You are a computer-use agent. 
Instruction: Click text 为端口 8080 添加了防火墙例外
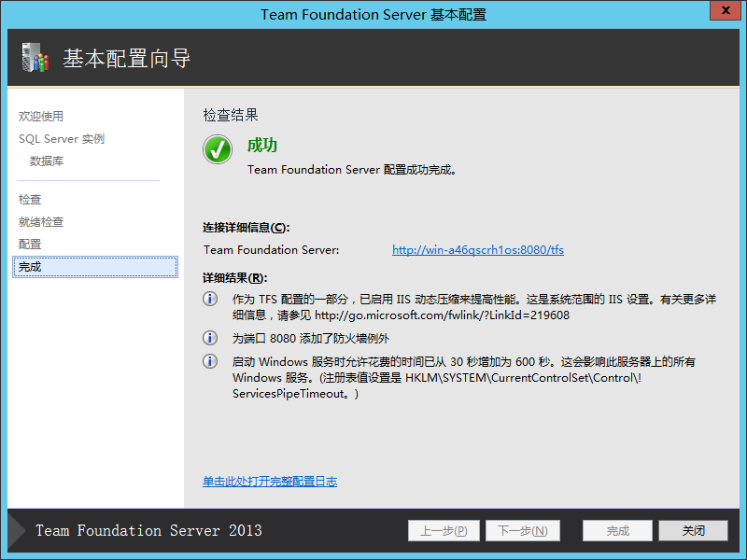click(311, 338)
